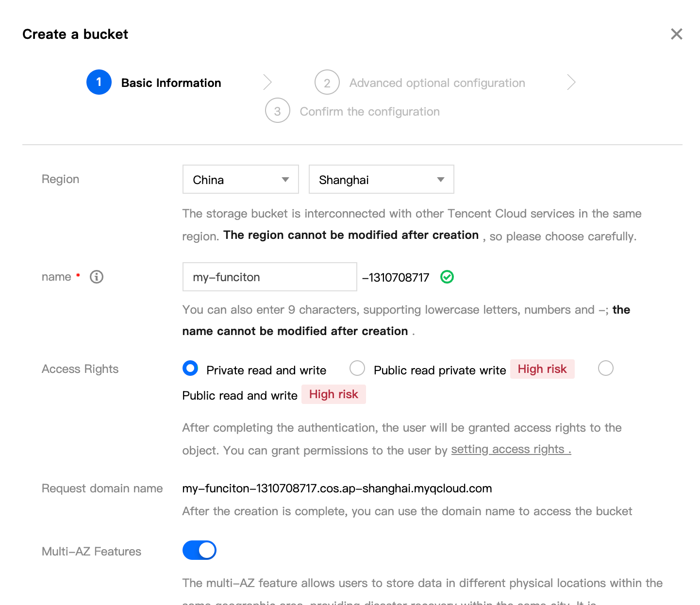Close the Create a bucket dialog

(676, 34)
